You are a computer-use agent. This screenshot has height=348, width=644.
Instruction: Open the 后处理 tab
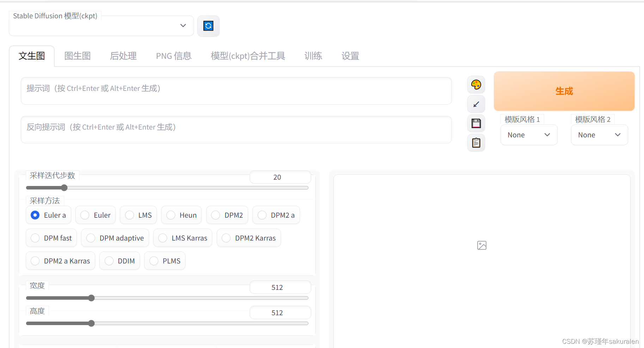[x=123, y=56]
